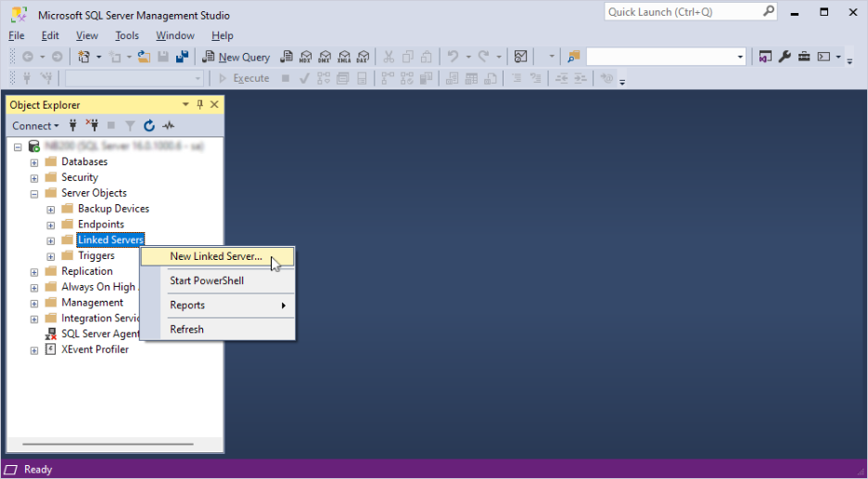868x479 pixels.
Task: Click the MDX query icon
Action: pyautogui.click(x=305, y=57)
